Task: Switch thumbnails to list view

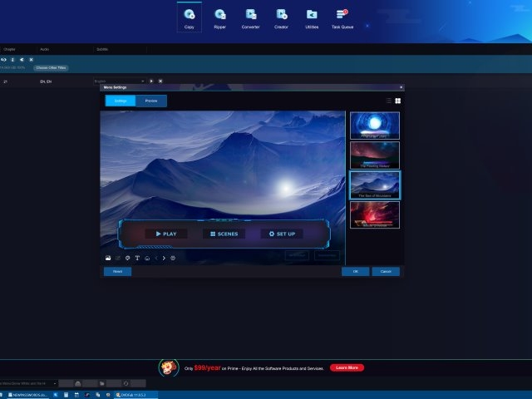Action: pyautogui.click(x=387, y=101)
